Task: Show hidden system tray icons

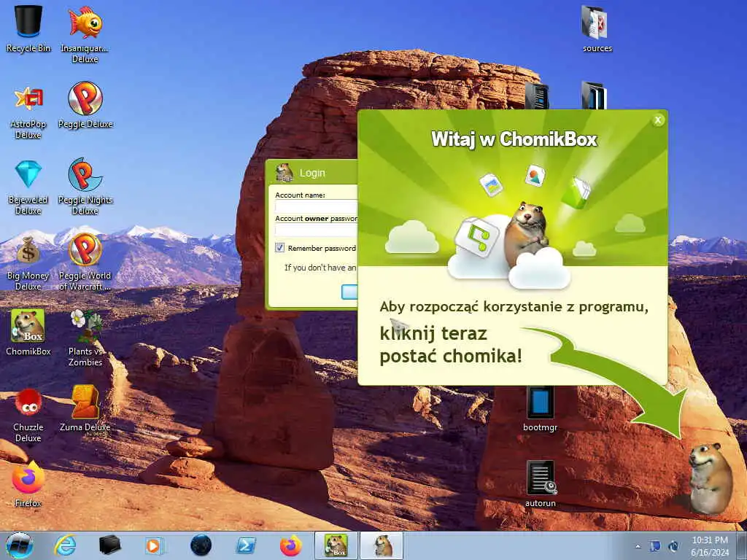Action: pos(638,546)
